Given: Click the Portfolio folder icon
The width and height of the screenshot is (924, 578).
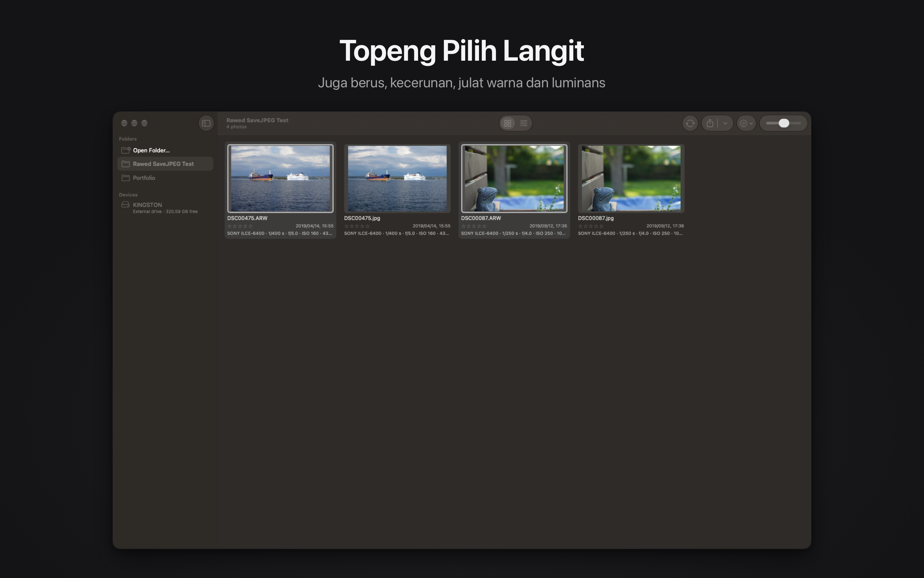Looking at the screenshot, I should (x=126, y=178).
